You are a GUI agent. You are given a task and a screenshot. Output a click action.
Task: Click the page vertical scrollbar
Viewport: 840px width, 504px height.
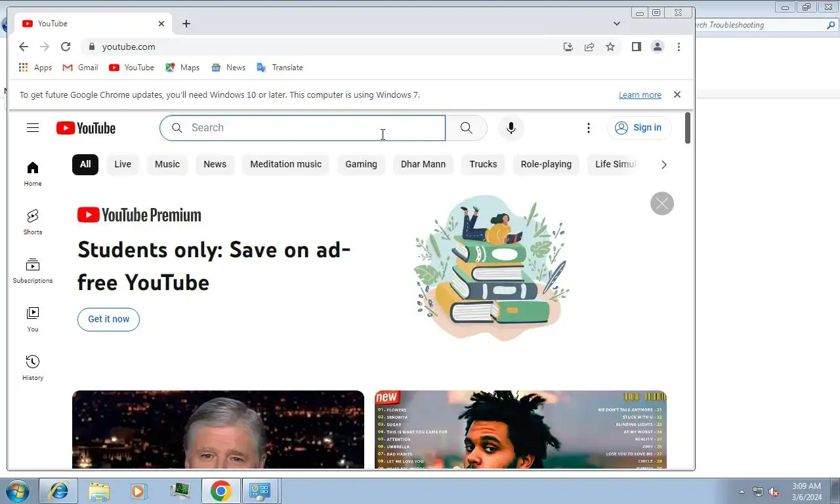coord(688,128)
